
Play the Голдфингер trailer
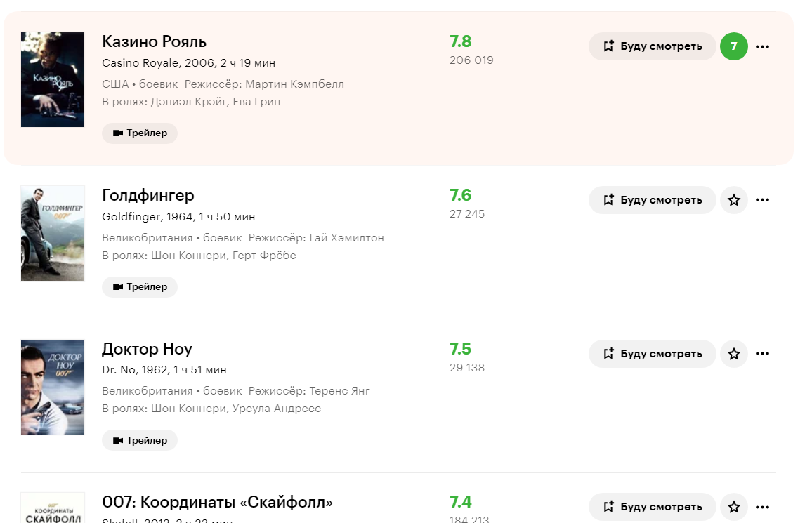tap(140, 287)
